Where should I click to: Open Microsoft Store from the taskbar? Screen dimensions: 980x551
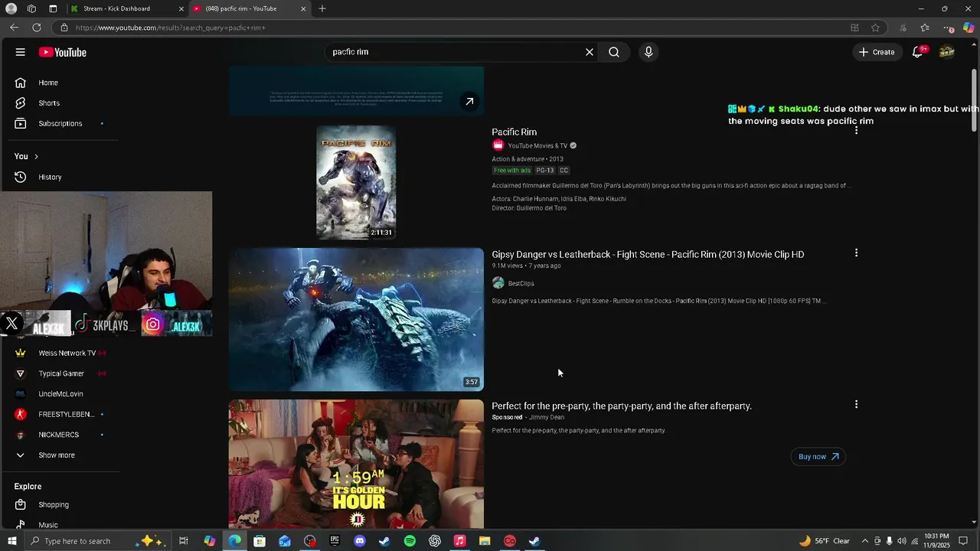260,541
